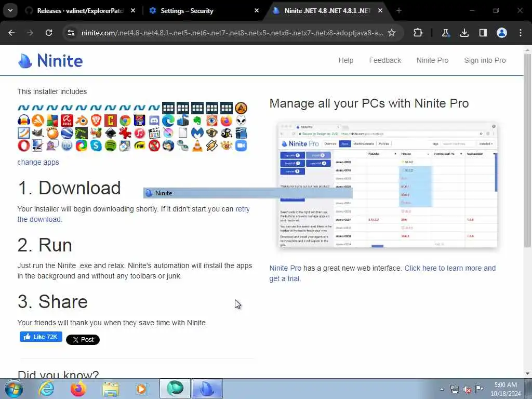The height and width of the screenshot is (399, 532).
Task: Click the Opera red O icon
Action: click(x=24, y=145)
